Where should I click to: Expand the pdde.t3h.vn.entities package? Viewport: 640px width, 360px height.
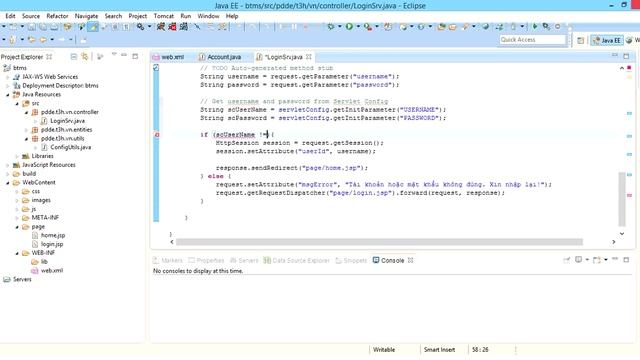tap(27, 130)
